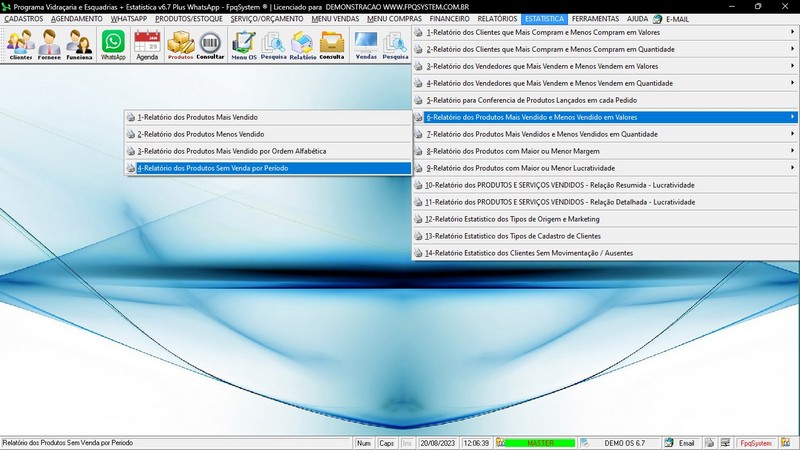Open the Consultar barcode icon
The width and height of the screenshot is (800, 450).
pos(210,45)
